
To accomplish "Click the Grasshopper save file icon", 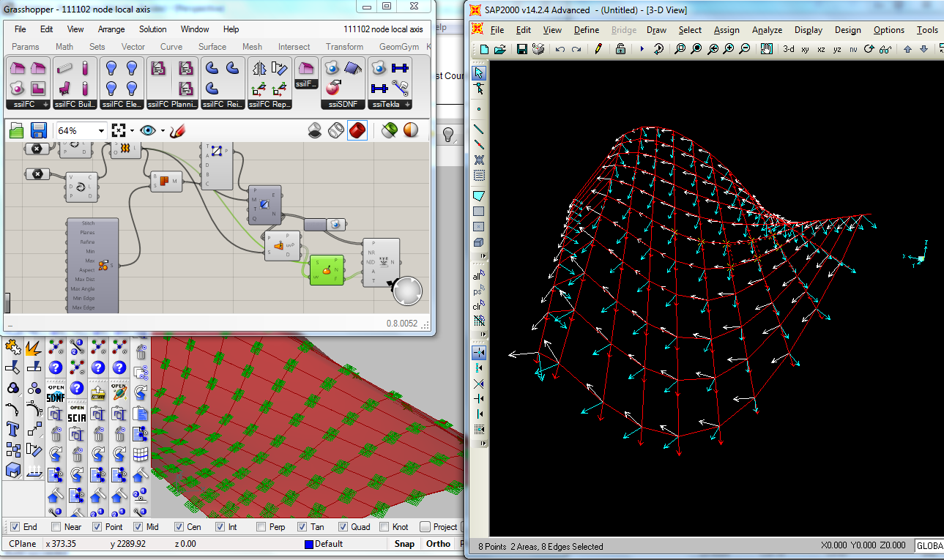I will coord(39,131).
